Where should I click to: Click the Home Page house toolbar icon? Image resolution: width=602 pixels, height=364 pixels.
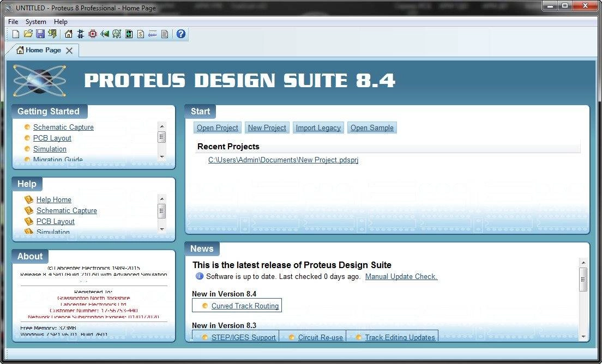coord(68,34)
